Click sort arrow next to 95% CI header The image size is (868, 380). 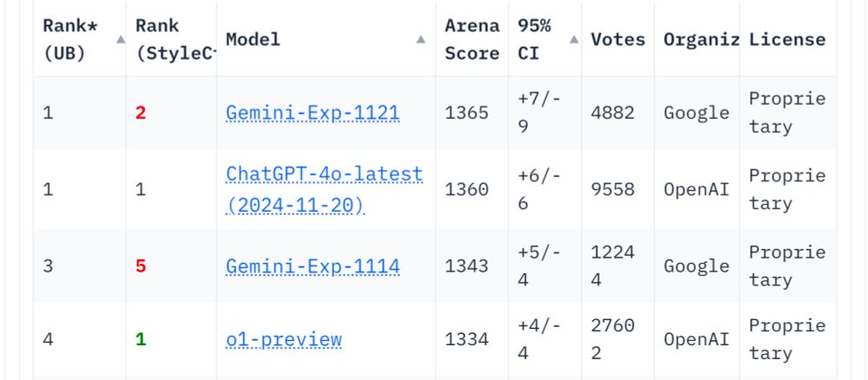574,40
